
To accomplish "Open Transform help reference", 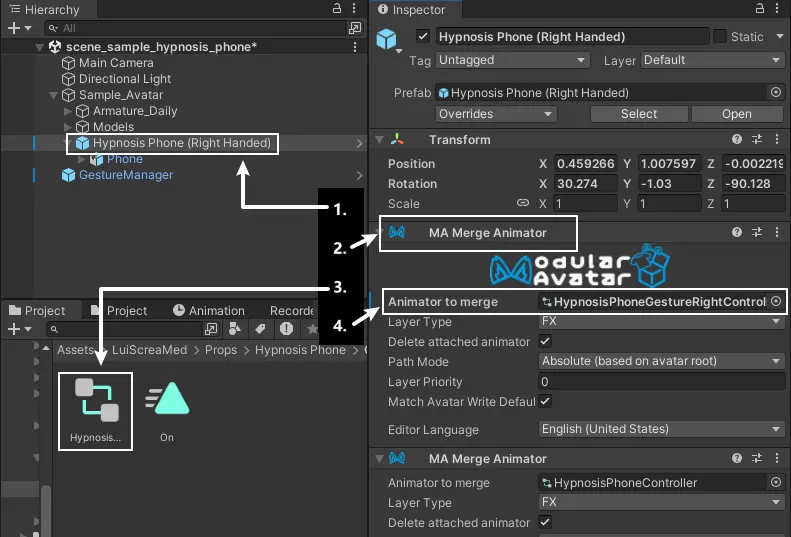I will [x=737, y=139].
